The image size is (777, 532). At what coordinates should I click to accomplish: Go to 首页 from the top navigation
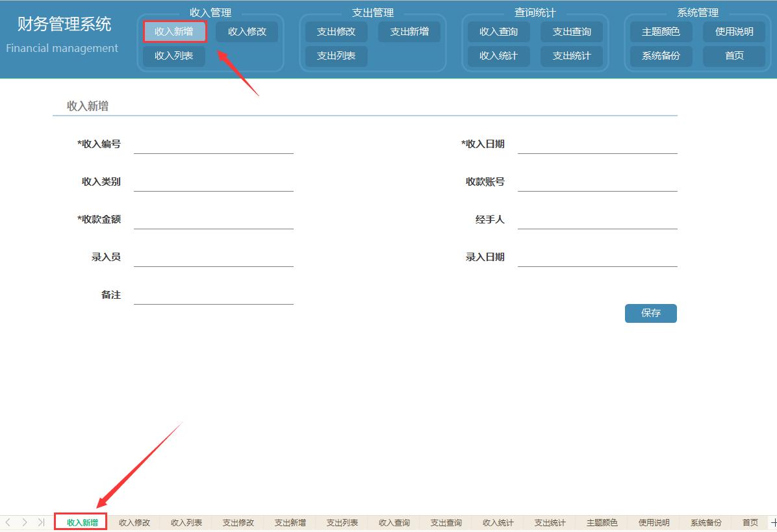734,56
